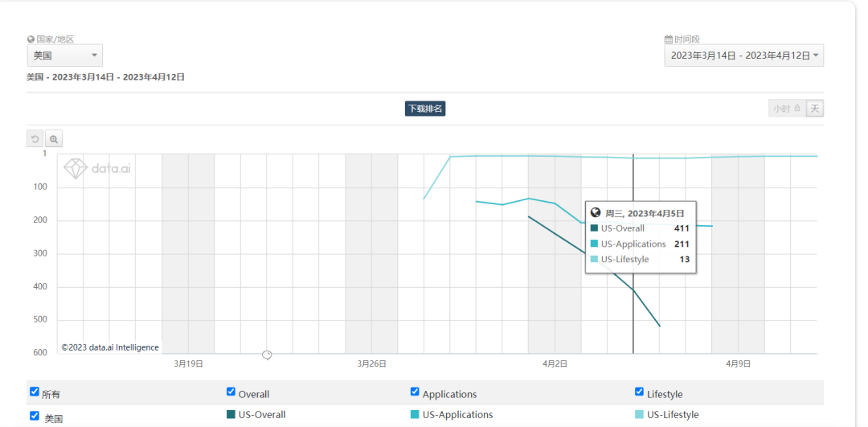This screenshot has height=427, width=868.
Task: Uncheck the Applications checkbox
Action: coord(415,392)
